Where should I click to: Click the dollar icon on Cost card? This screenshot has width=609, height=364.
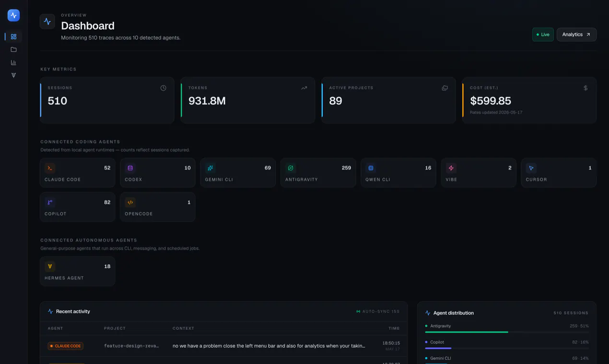click(x=586, y=88)
